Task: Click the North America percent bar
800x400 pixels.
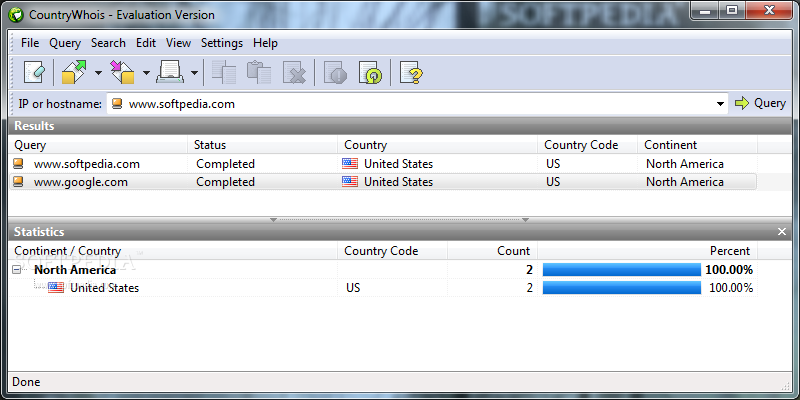Action: (x=621, y=270)
